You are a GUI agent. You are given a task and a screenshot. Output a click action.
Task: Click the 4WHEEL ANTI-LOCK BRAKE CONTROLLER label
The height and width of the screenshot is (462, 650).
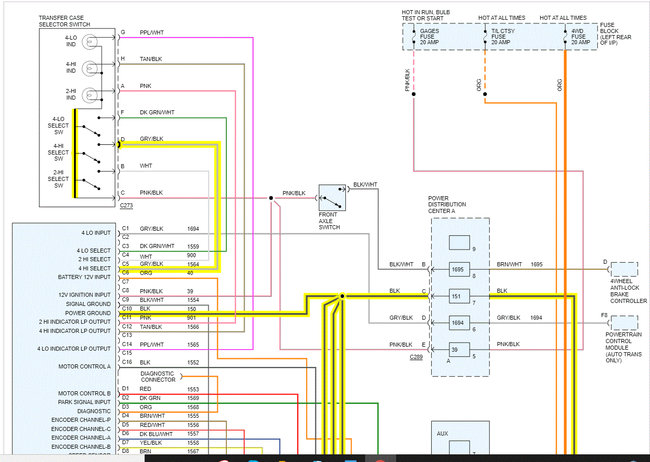click(628, 291)
